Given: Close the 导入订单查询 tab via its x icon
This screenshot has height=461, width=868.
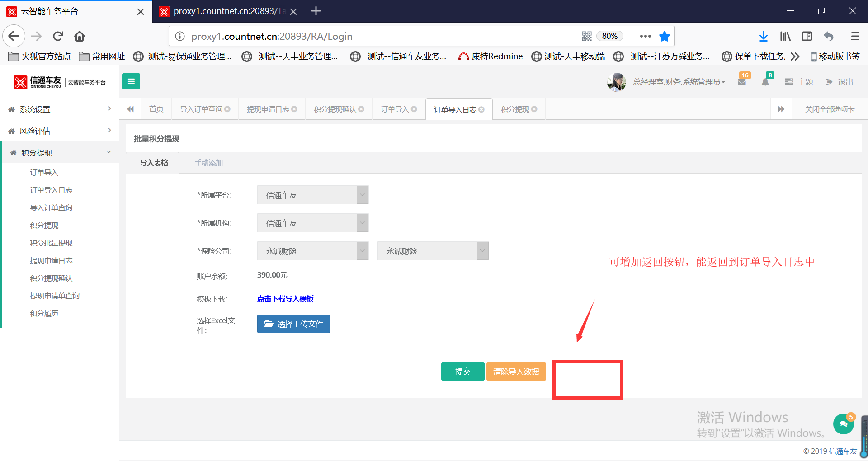Looking at the screenshot, I should tap(227, 109).
